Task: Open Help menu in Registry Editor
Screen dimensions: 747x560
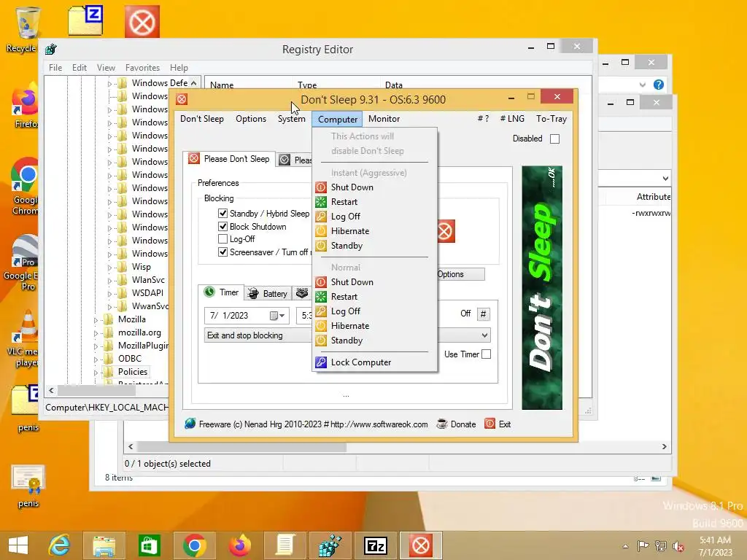Action: (x=179, y=68)
